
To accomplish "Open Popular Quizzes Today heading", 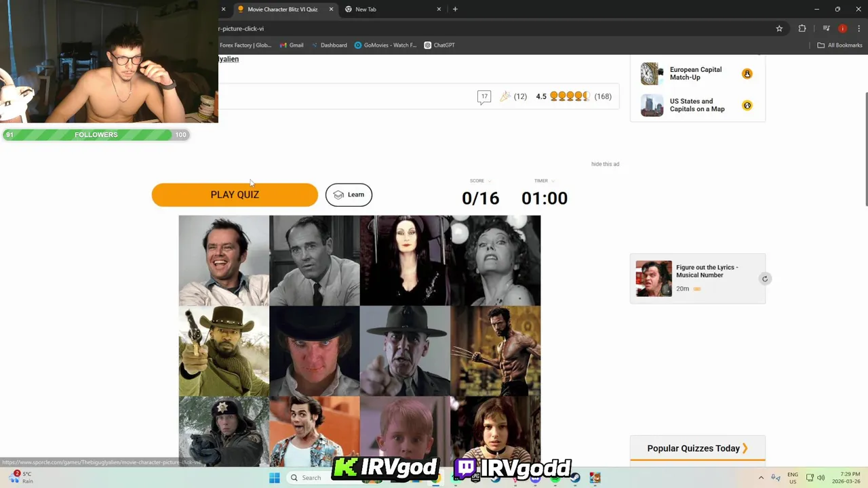I will point(697,448).
